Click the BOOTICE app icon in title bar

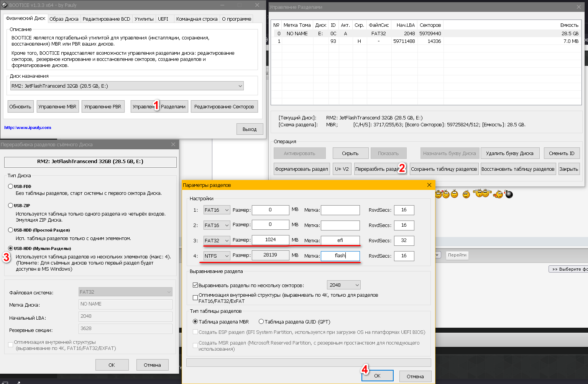point(5,5)
